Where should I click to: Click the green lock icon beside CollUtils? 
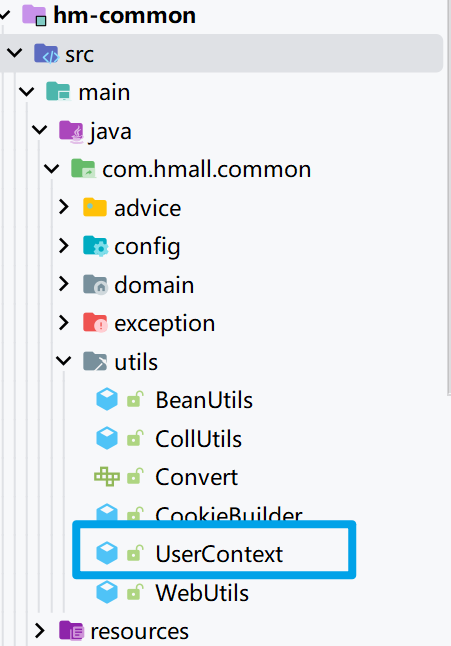pos(135,438)
